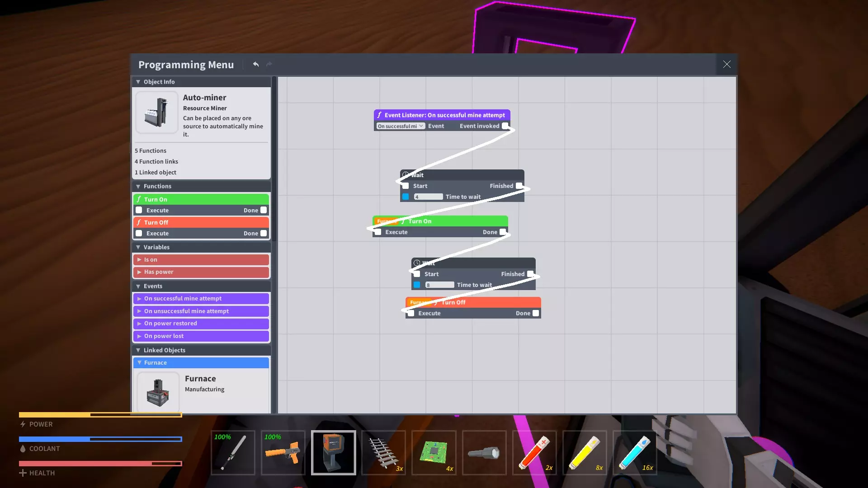Screen dimensions: 868x488
Task: Click Turn On Execute checkbox in sidebar
Action: click(x=139, y=210)
